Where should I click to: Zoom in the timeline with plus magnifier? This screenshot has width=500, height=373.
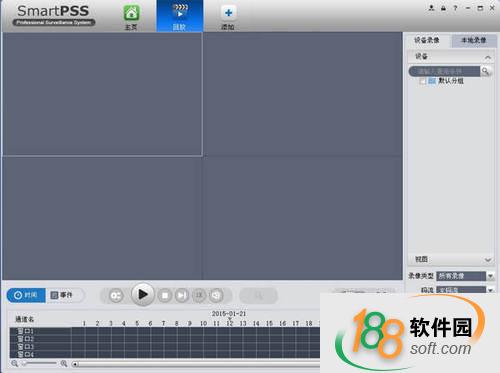click(x=64, y=364)
